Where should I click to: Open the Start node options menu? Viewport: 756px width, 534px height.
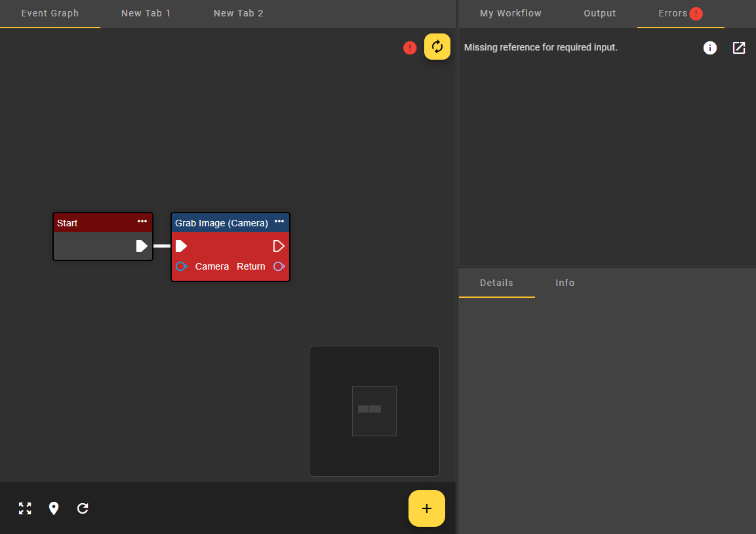142,222
